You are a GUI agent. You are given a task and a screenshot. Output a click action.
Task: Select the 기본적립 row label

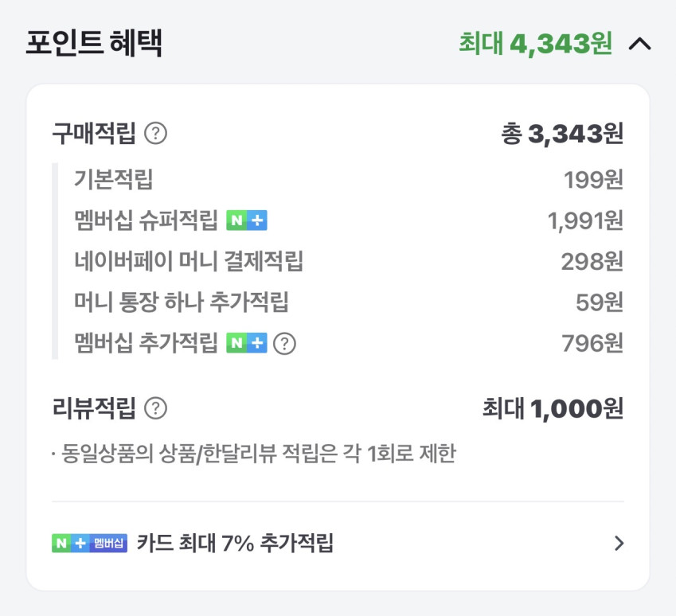click(x=113, y=180)
